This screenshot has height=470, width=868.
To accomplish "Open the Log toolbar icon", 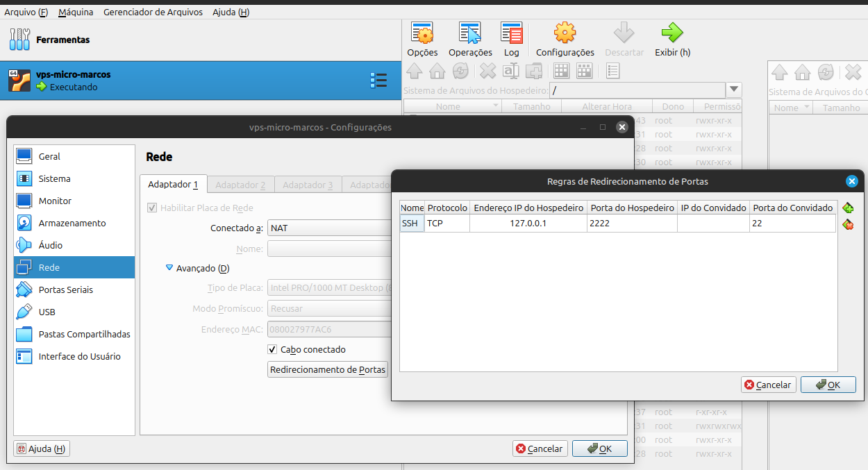I will tap(511, 33).
